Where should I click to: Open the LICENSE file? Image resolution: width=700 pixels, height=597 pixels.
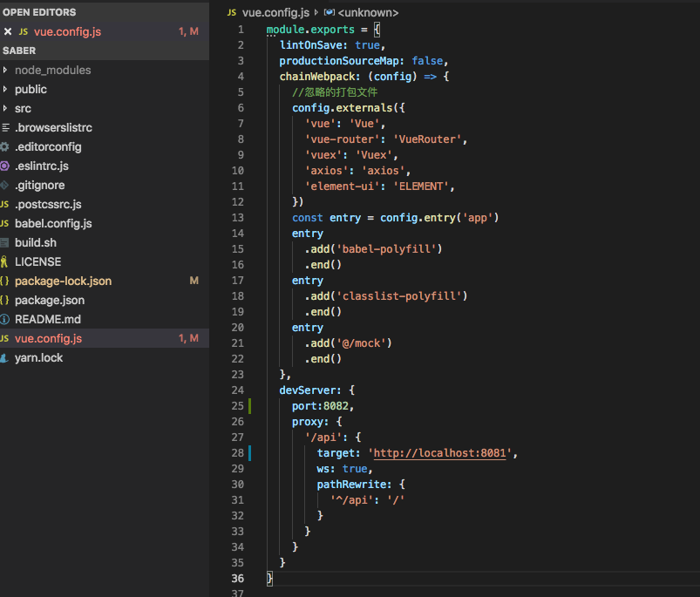38,262
